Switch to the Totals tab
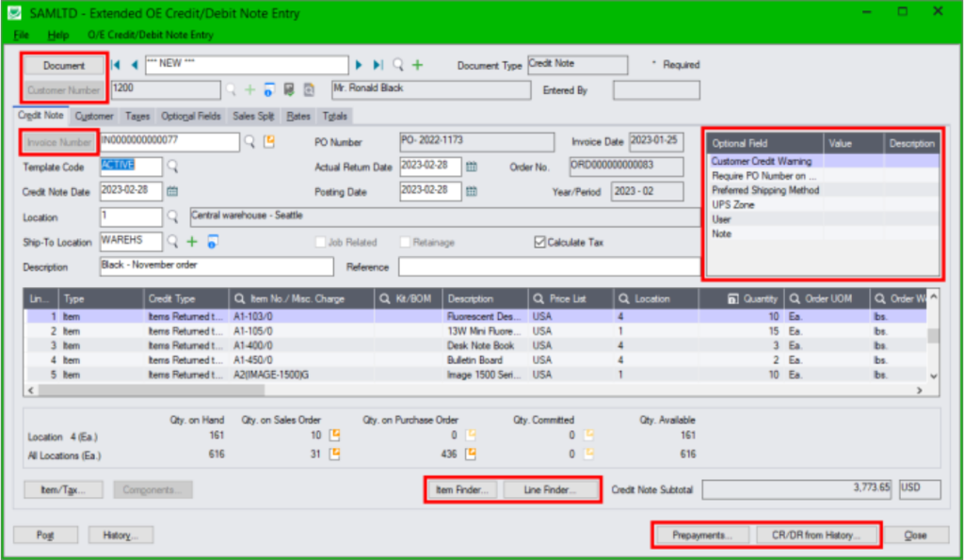Screen dimensions: 964x560 (x=334, y=116)
